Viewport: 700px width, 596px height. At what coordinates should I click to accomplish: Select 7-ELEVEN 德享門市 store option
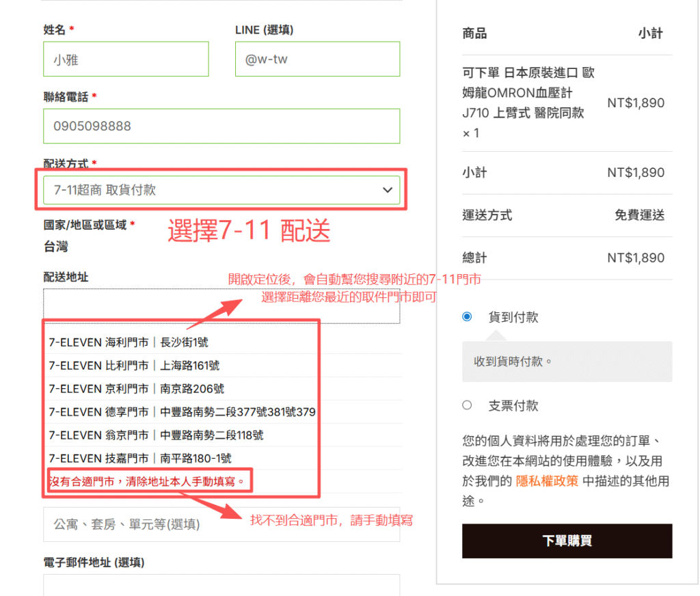click(181, 411)
